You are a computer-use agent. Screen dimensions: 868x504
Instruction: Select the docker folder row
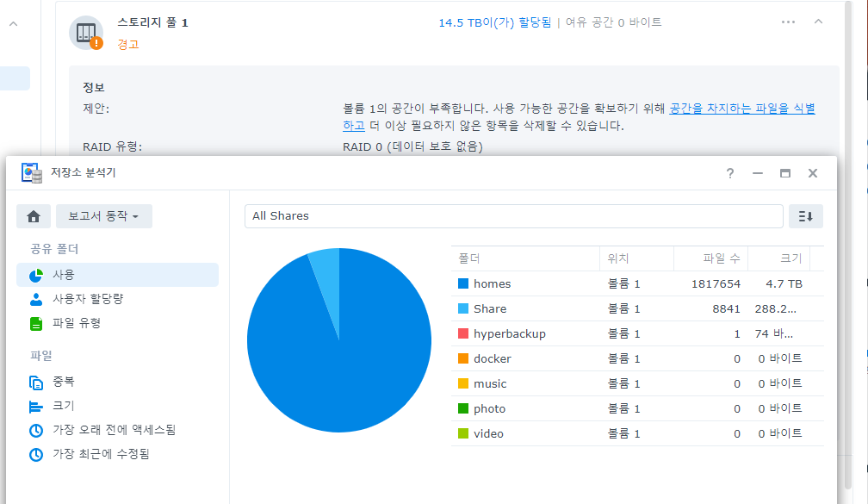[x=638, y=358]
